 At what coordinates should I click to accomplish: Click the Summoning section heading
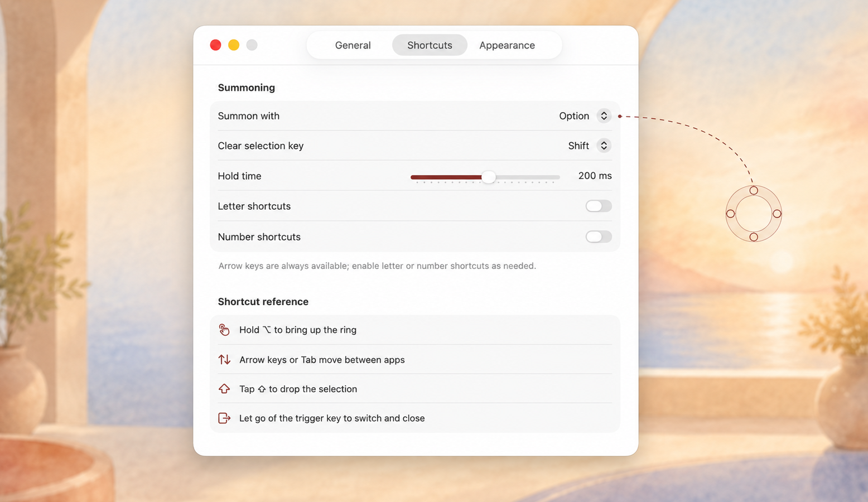click(246, 88)
